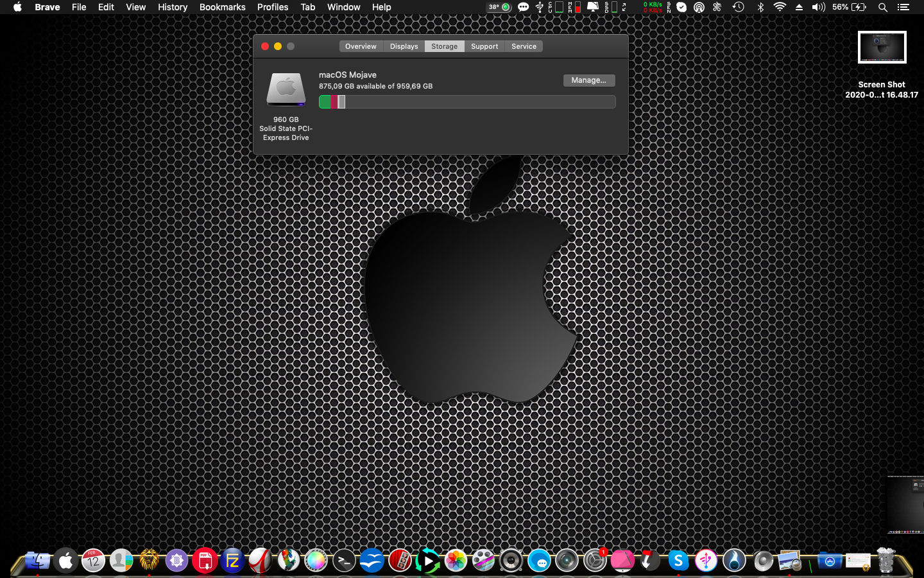The width and height of the screenshot is (924, 578).
Task: Switch to the Displays tab
Action: [404, 46]
